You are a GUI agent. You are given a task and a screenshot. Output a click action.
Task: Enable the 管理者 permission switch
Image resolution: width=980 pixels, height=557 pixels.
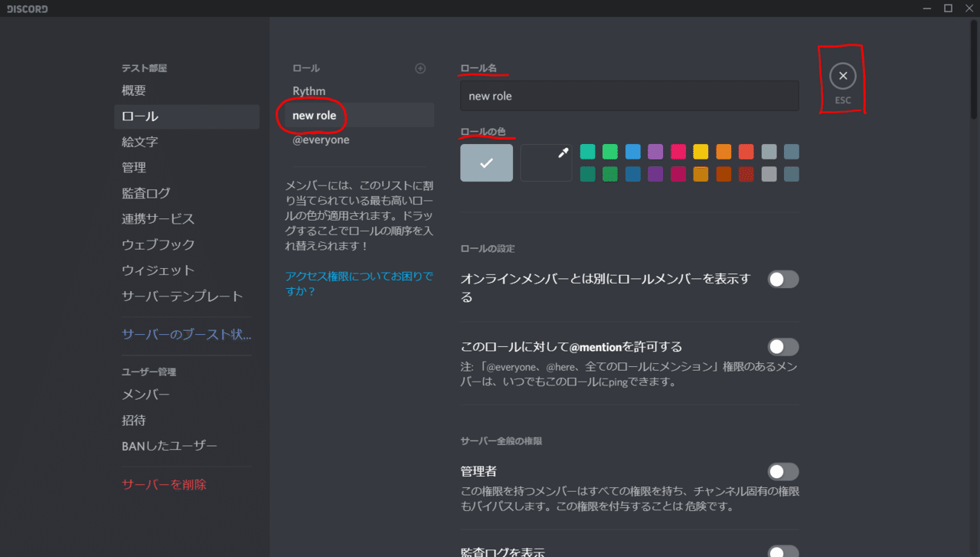point(783,471)
